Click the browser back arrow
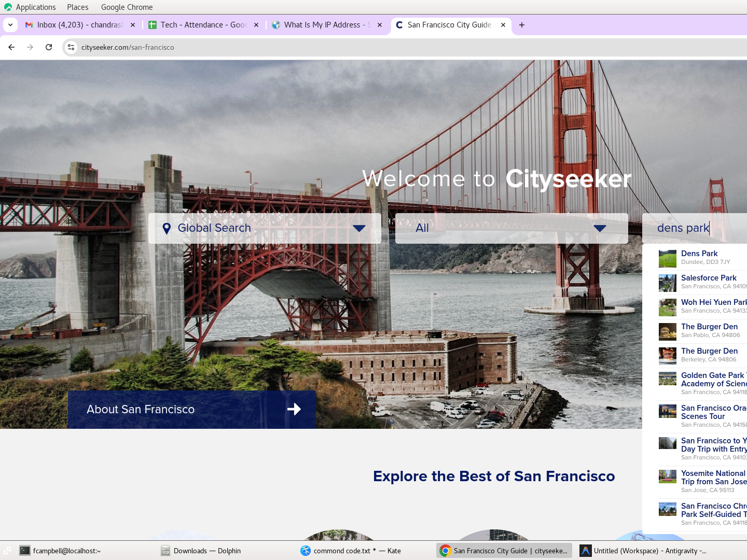This screenshot has height=560, width=747. tap(11, 47)
